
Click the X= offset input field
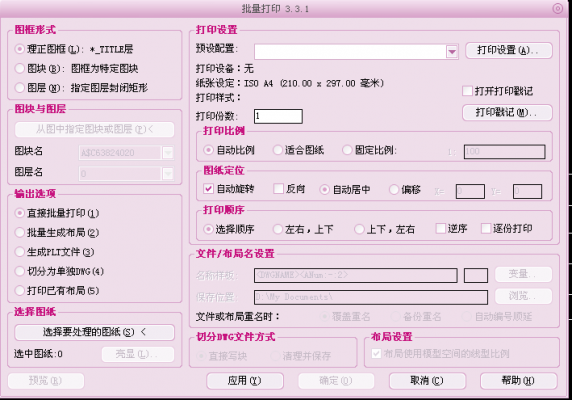pyautogui.click(x=470, y=191)
